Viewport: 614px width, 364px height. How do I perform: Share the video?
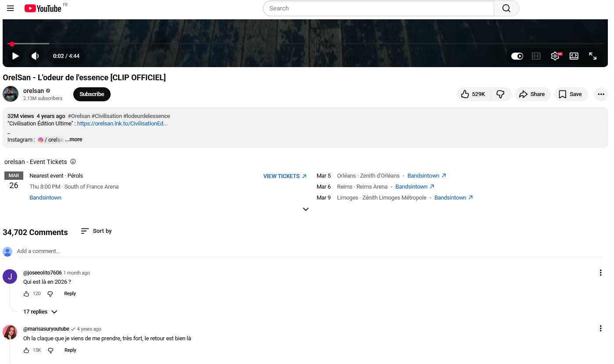(x=532, y=94)
